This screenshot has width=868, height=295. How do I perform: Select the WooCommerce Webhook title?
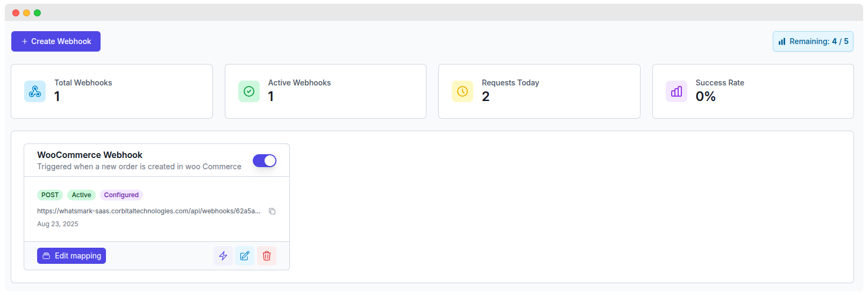click(x=90, y=155)
